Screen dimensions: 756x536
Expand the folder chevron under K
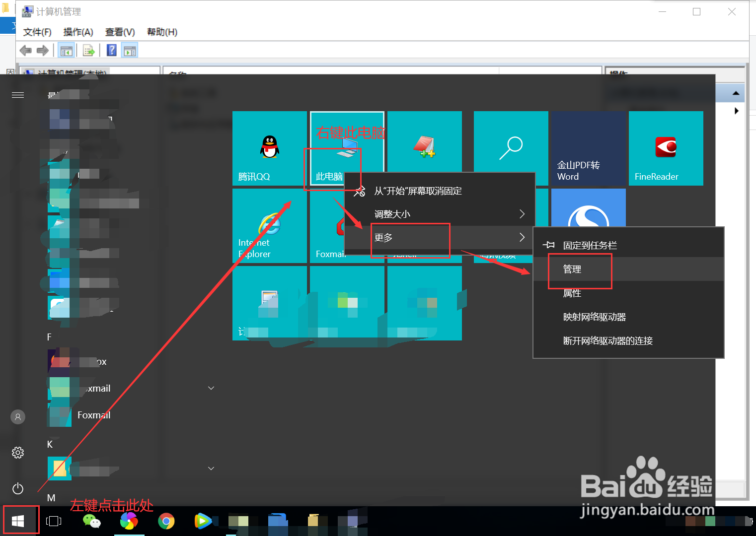coord(211,469)
